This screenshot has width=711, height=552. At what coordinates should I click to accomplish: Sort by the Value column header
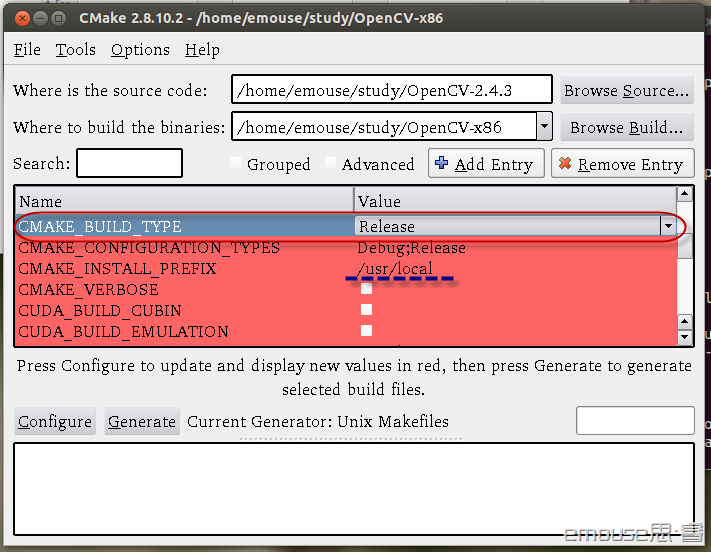click(515, 200)
